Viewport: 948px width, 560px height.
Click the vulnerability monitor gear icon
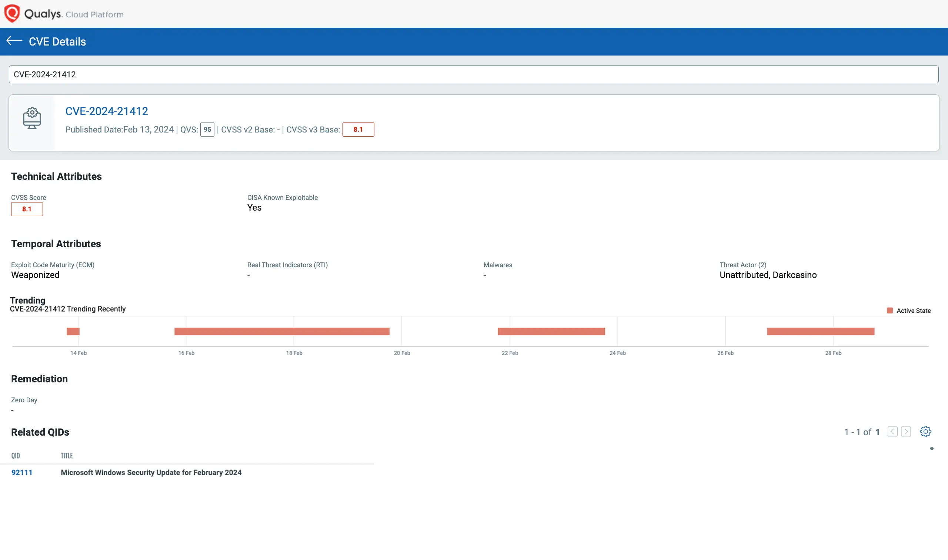coord(32,118)
